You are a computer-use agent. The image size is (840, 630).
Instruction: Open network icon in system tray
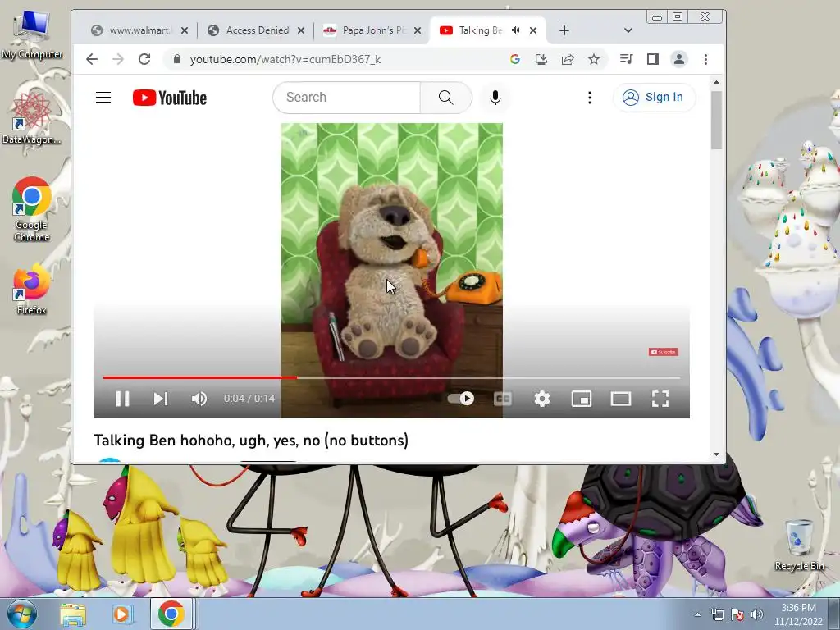pyautogui.click(x=717, y=614)
